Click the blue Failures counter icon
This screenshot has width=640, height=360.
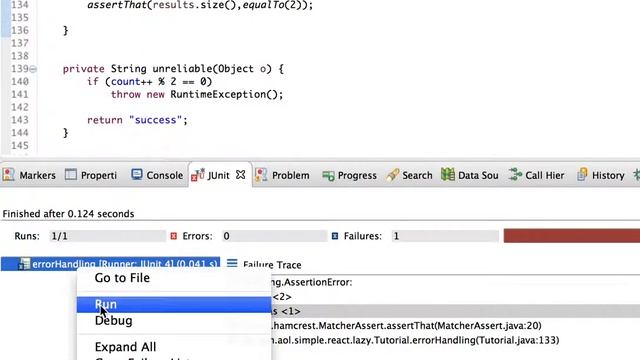(x=335, y=236)
